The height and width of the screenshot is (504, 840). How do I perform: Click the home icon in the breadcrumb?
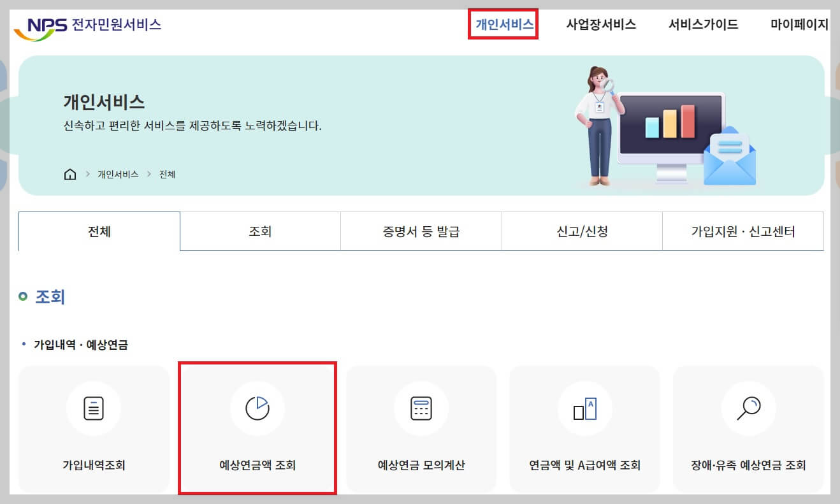click(x=69, y=173)
